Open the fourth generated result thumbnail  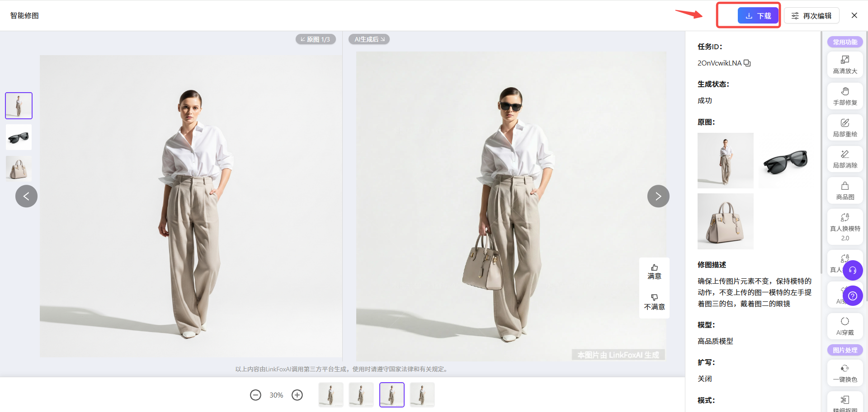(x=422, y=395)
